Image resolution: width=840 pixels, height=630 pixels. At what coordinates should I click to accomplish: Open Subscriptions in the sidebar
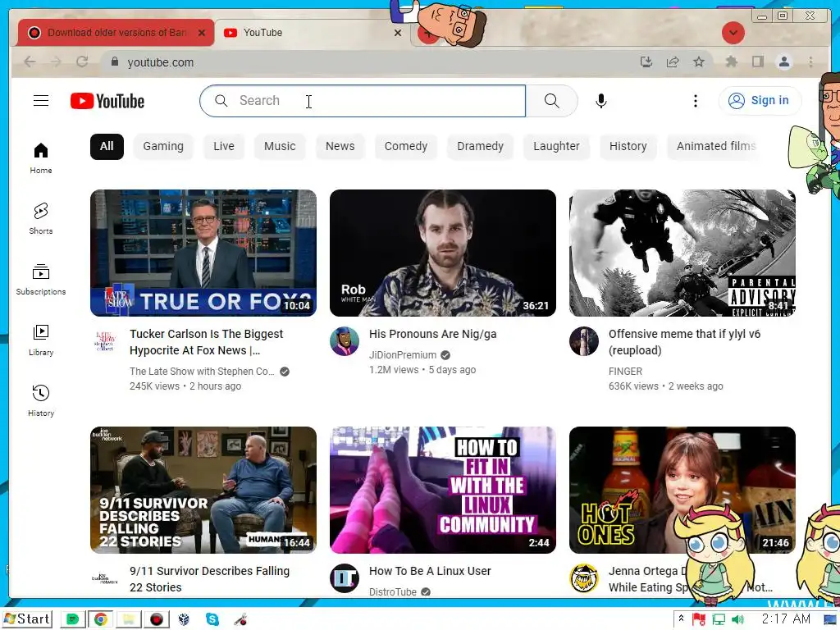41,280
